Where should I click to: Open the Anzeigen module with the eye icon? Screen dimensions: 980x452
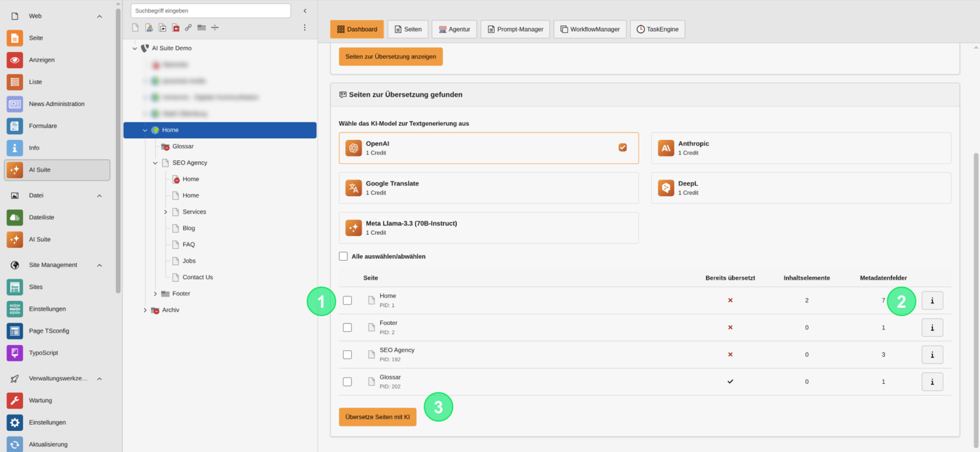57,60
